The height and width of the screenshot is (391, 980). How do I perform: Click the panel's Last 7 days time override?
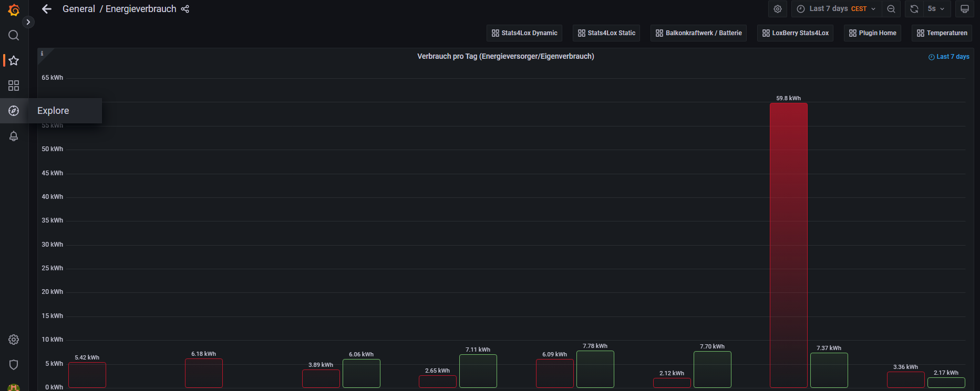[x=949, y=57]
